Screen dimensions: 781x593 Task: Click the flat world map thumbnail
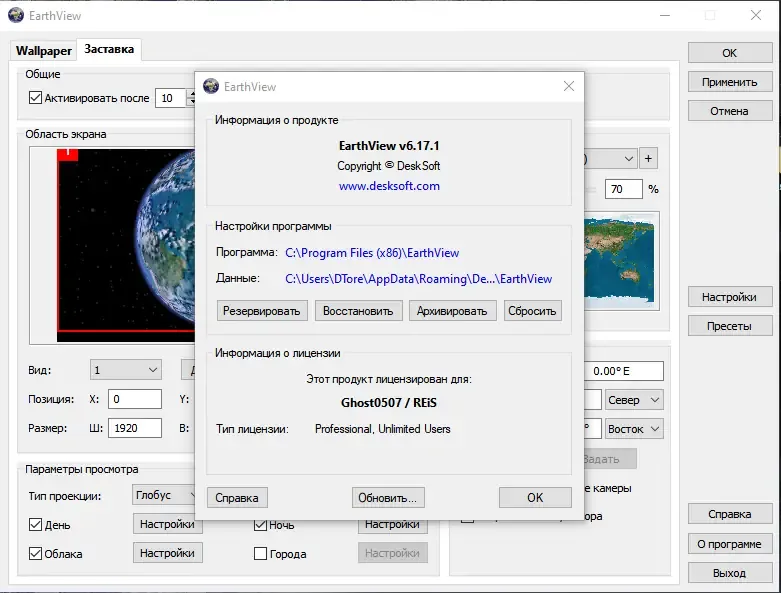[x=620, y=260]
